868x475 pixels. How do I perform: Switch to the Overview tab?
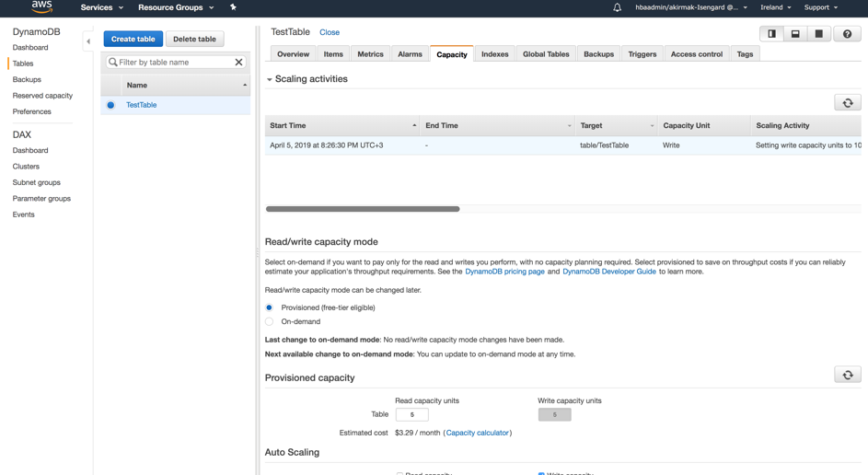tap(293, 54)
